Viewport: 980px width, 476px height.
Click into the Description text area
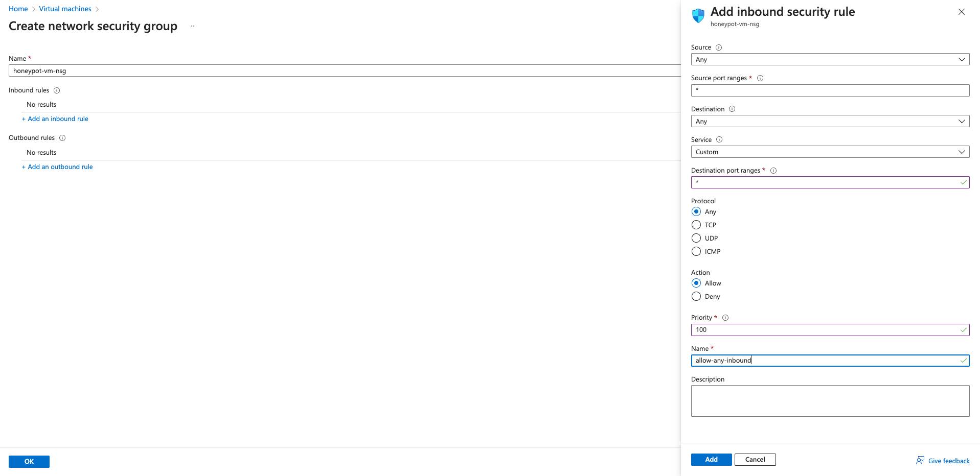830,400
